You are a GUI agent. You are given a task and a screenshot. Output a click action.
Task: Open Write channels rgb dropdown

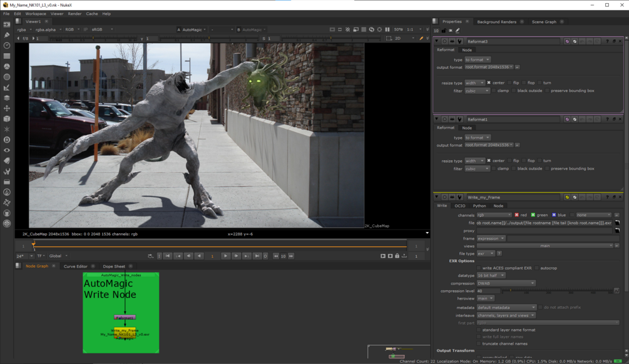[494, 215]
